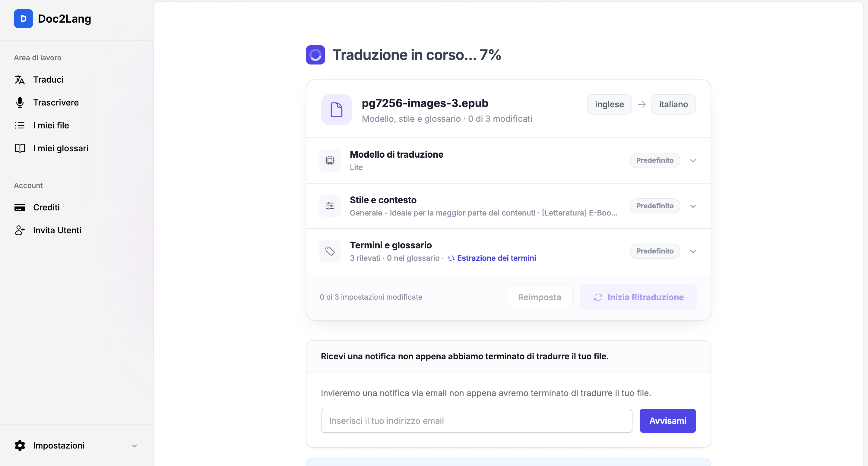Click the inglese source language pill
Image resolution: width=868 pixels, height=466 pixels.
point(609,104)
